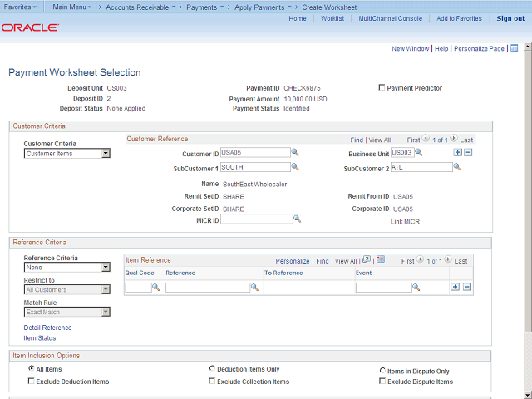Enable the Payment Predictor checkbox

[382, 88]
